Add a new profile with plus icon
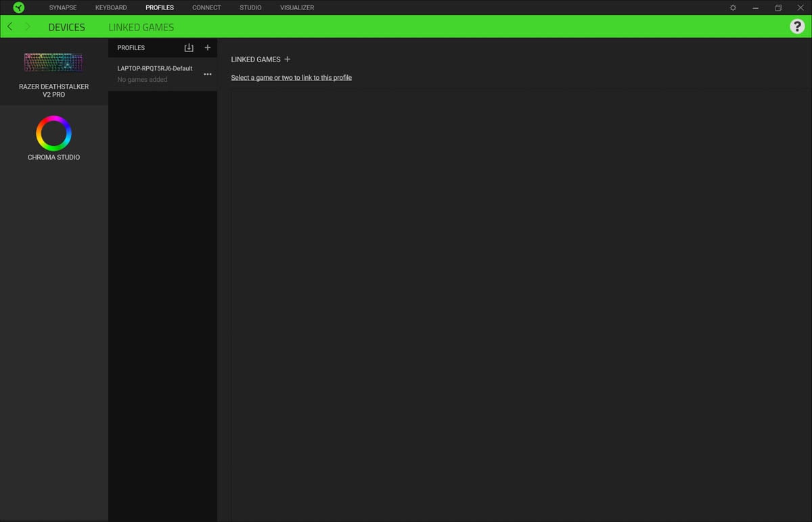 coord(208,47)
